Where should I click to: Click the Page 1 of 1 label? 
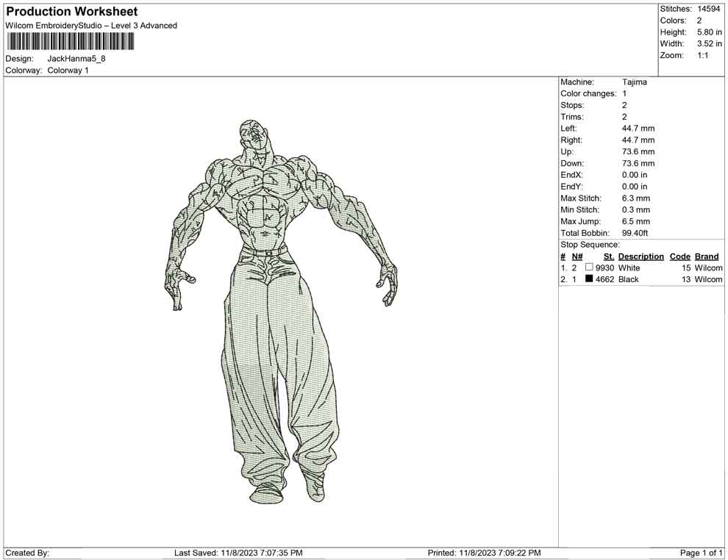point(701,553)
